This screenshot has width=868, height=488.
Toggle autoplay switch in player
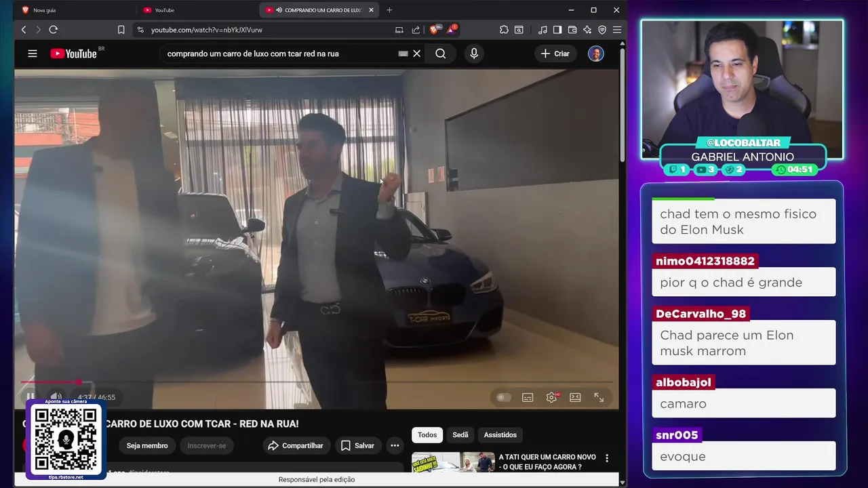click(503, 397)
